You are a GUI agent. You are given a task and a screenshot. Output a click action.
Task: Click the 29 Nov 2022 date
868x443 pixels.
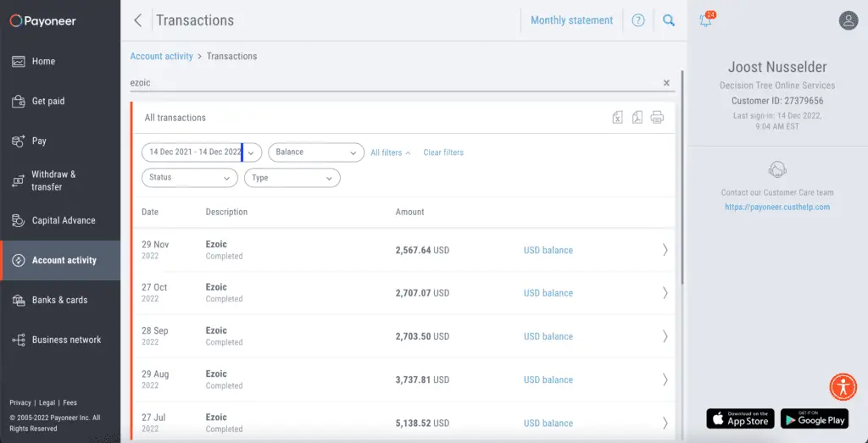pyautogui.click(x=156, y=250)
